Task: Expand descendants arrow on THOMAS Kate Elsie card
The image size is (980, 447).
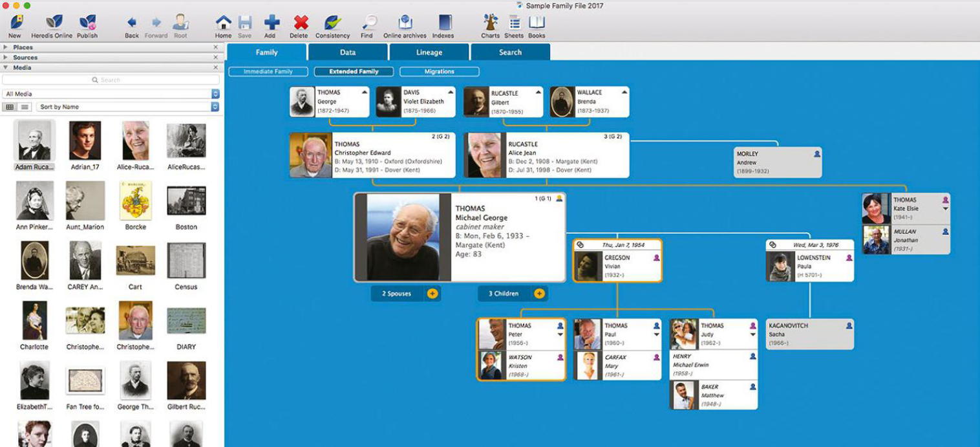Action: pyautogui.click(x=945, y=209)
